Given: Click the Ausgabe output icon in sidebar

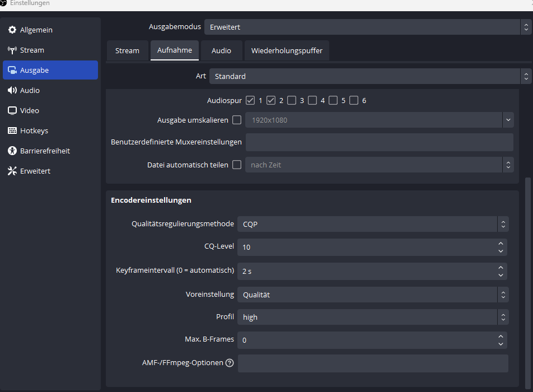Looking at the screenshot, I should (x=12, y=71).
